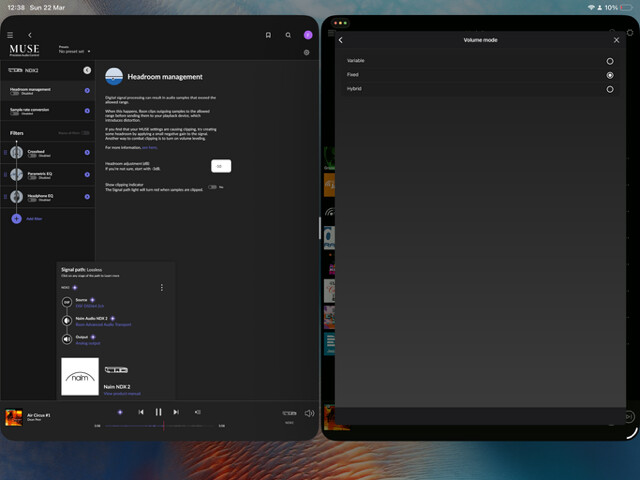Image resolution: width=640 pixels, height=480 pixels.
Task: Seek within the track progress bar
Action: tap(159, 426)
